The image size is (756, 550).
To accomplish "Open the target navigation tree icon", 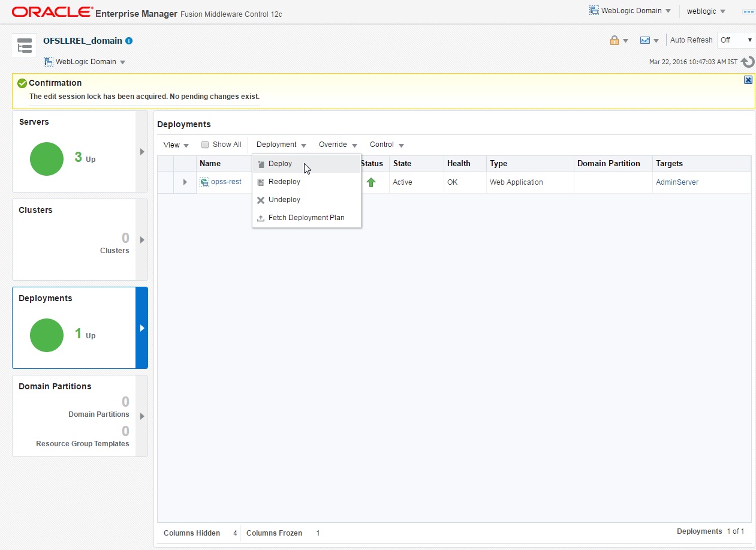I will point(25,46).
